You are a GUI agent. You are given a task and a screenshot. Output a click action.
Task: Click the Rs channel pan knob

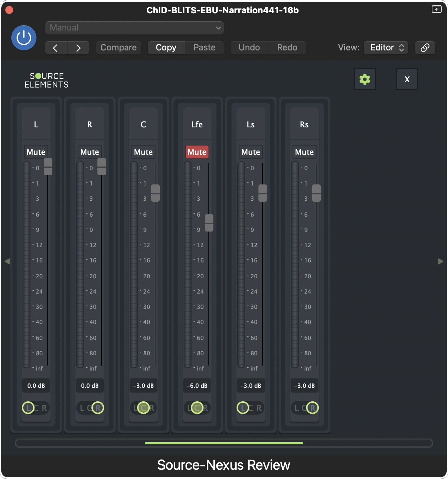point(312,408)
